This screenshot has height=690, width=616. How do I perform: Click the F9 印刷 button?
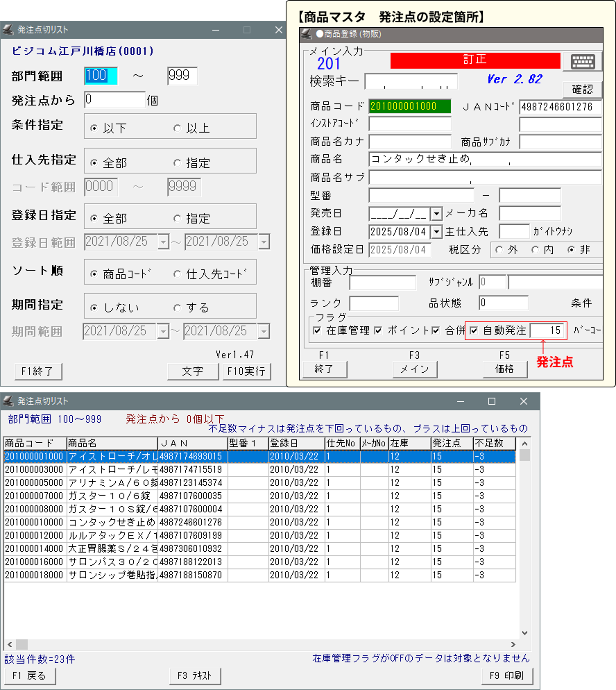506,675
